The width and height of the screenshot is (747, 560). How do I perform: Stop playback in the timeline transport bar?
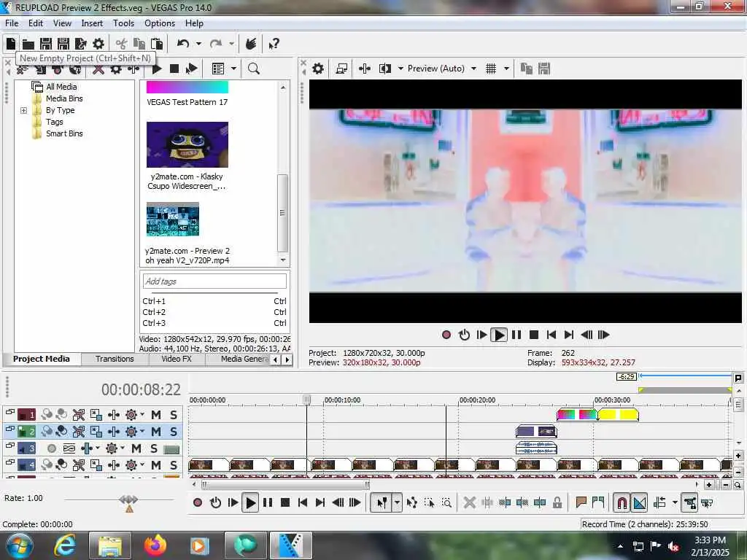coord(285,503)
